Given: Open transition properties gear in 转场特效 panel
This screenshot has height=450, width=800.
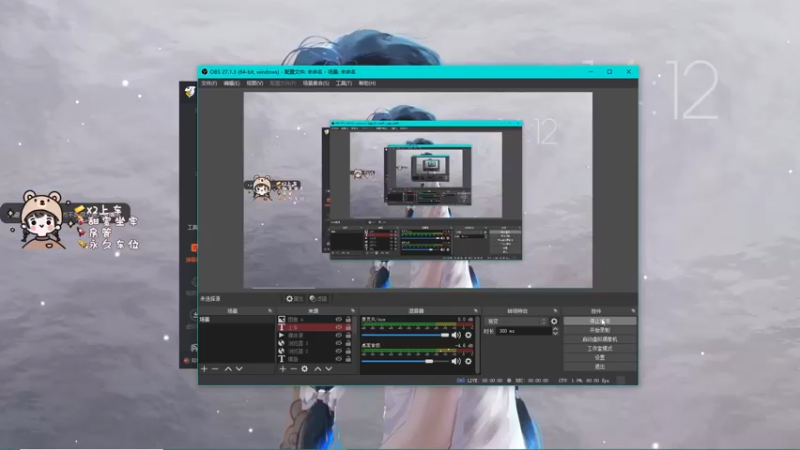Looking at the screenshot, I should coord(554,321).
